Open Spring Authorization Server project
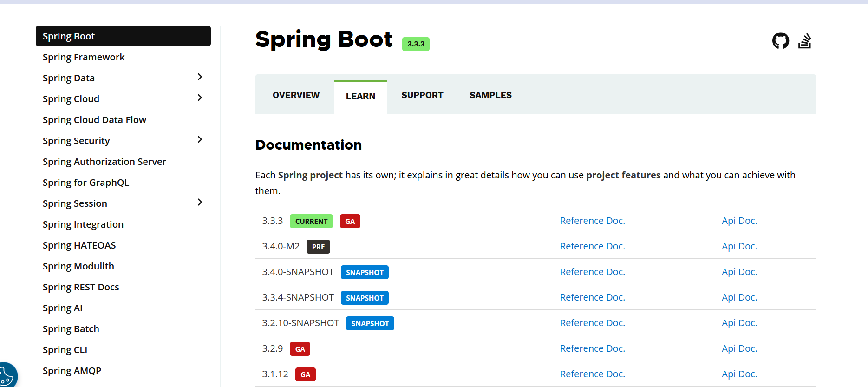The image size is (868, 387). pyautogui.click(x=104, y=162)
